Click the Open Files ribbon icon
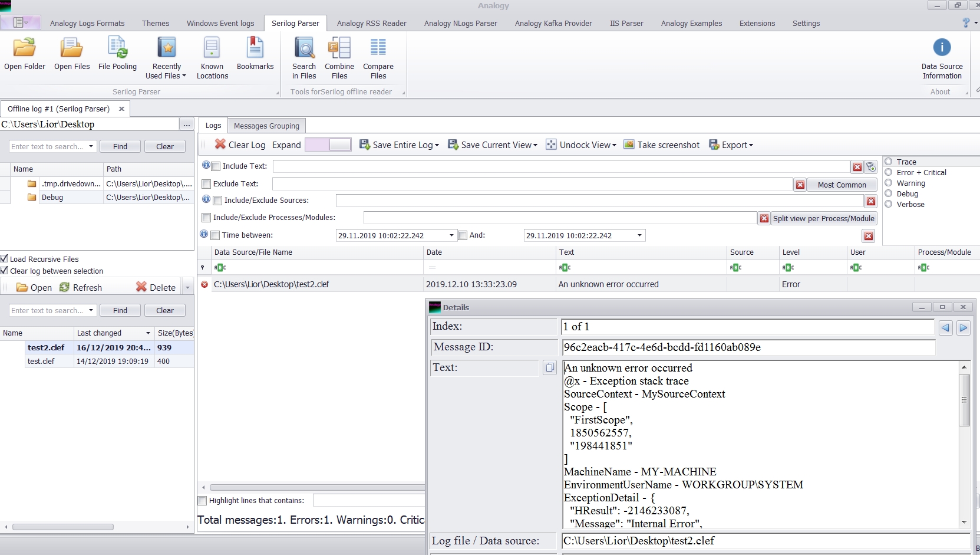 point(72,54)
